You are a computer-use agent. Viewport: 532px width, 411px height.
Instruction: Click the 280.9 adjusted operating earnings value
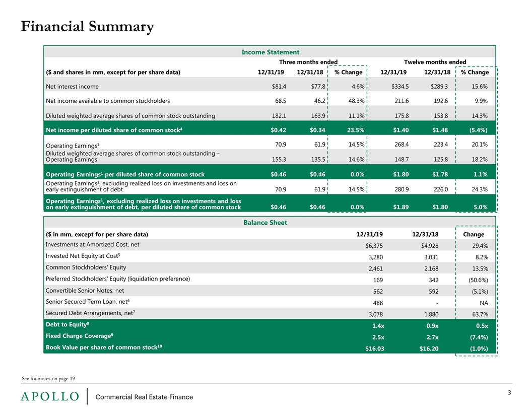click(402, 189)
